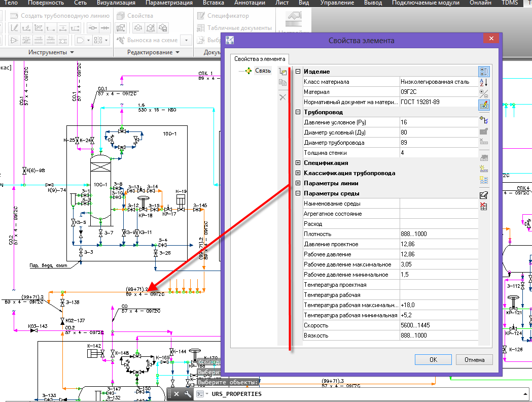Click the Выноска на схеме tool

point(147,40)
